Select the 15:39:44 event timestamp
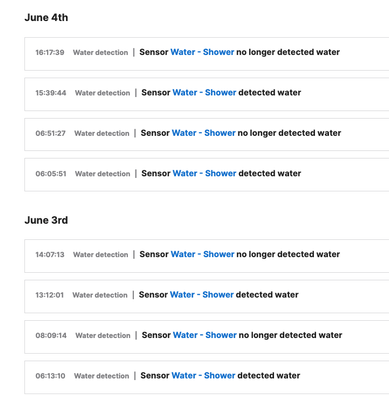Screen dimensions: 389x400 [x=51, y=93]
